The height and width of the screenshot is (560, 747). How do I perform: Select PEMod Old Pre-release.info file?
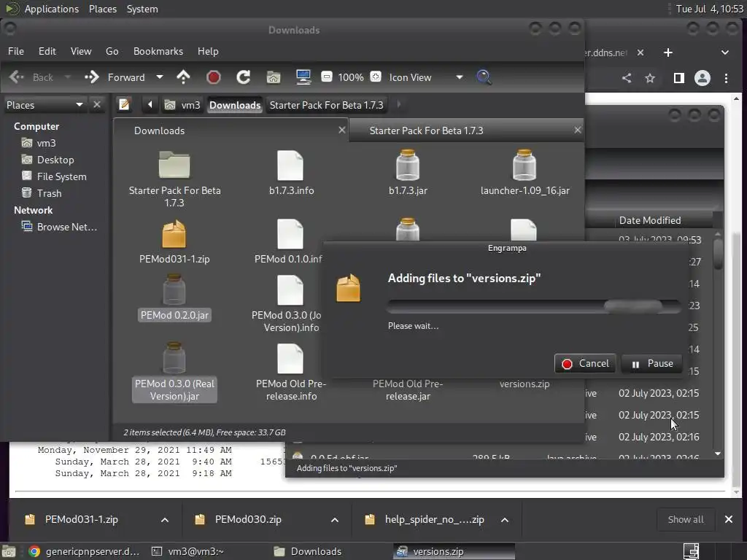pyautogui.click(x=291, y=372)
